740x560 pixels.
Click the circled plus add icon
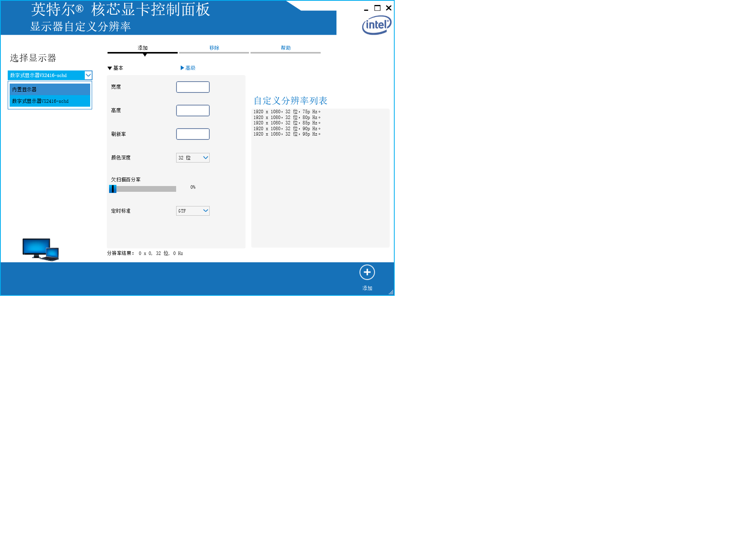(x=367, y=272)
